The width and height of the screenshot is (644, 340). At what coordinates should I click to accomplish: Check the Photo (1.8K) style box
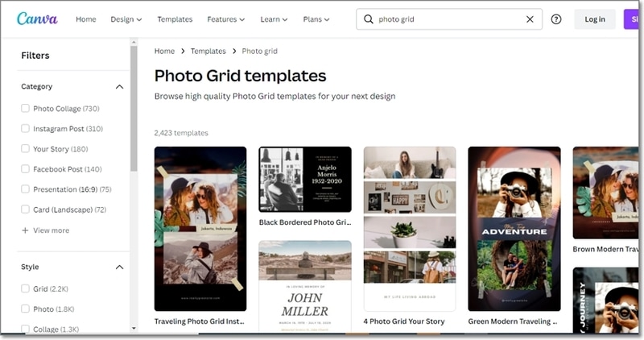pos(25,309)
